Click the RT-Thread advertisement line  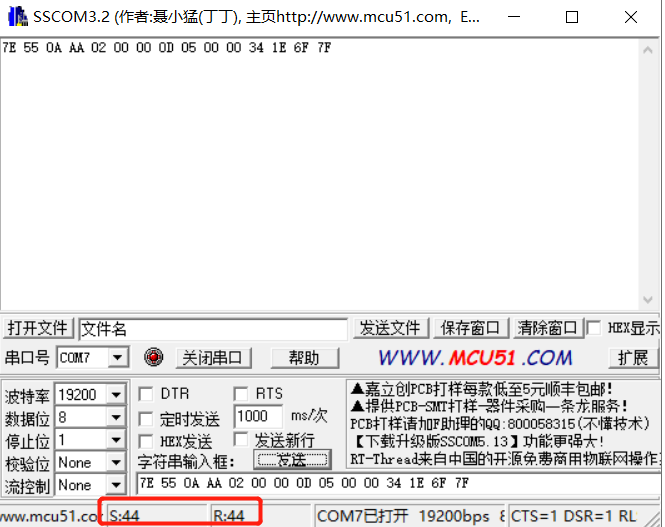click(505, 459)
